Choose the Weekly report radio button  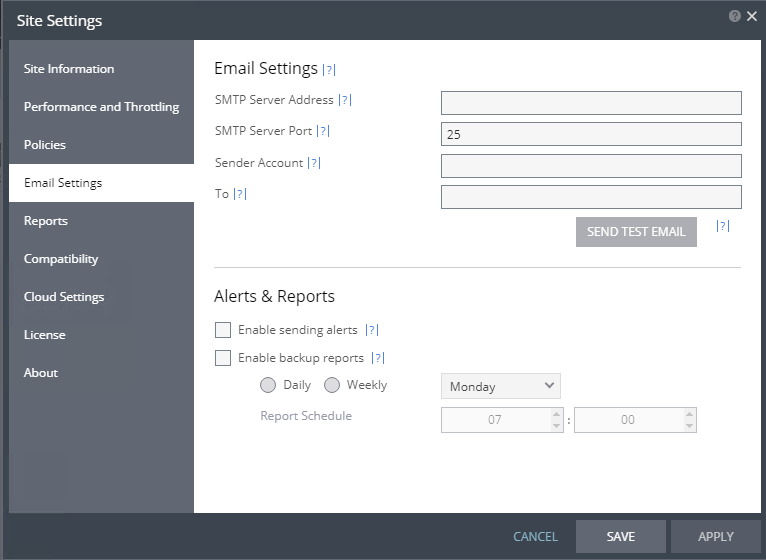pos(332,385)
